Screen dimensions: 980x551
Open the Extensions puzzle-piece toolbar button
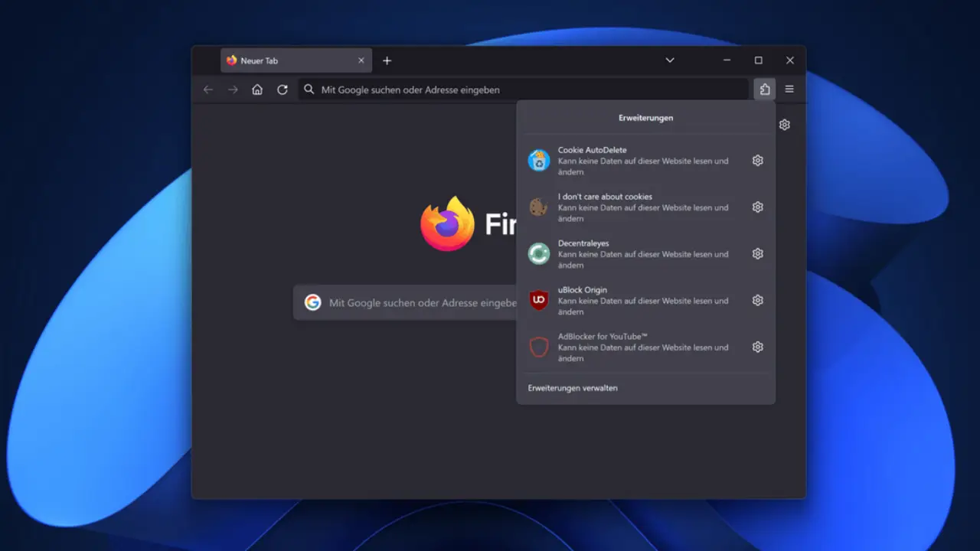(x=764, y=90)
